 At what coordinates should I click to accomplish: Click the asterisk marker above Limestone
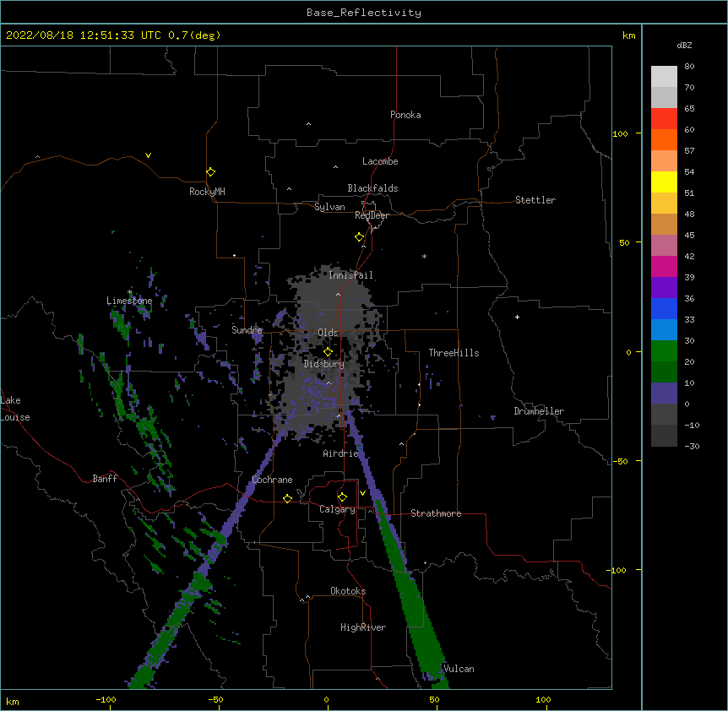click(x=130, y=292)
